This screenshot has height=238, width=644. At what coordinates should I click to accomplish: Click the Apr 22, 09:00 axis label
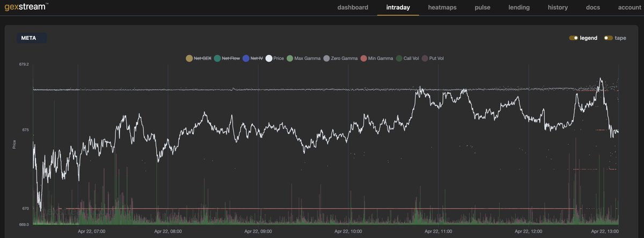(x=259, y=232)
